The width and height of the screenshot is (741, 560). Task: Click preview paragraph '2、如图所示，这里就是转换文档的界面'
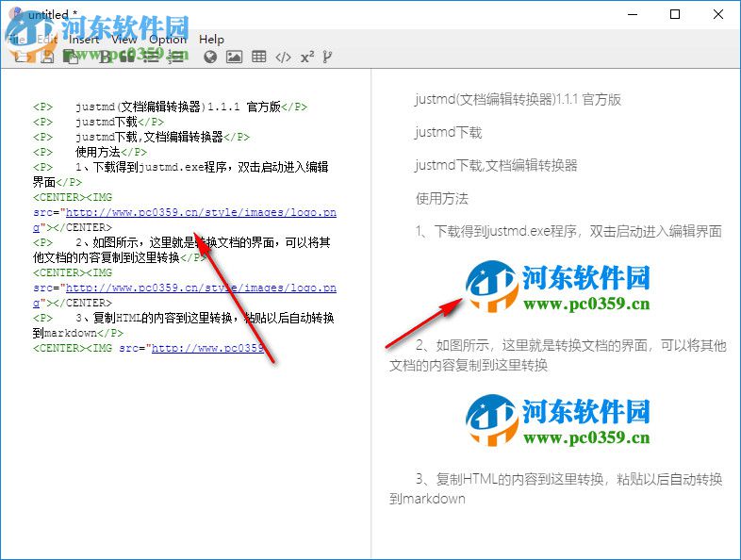tap(558, 354)
